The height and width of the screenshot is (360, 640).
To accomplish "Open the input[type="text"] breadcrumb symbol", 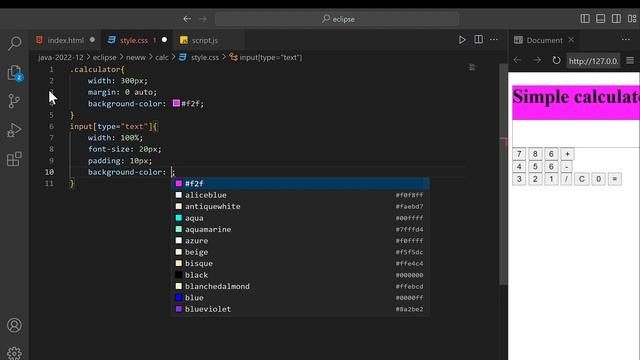I will (x=266, y=58).
